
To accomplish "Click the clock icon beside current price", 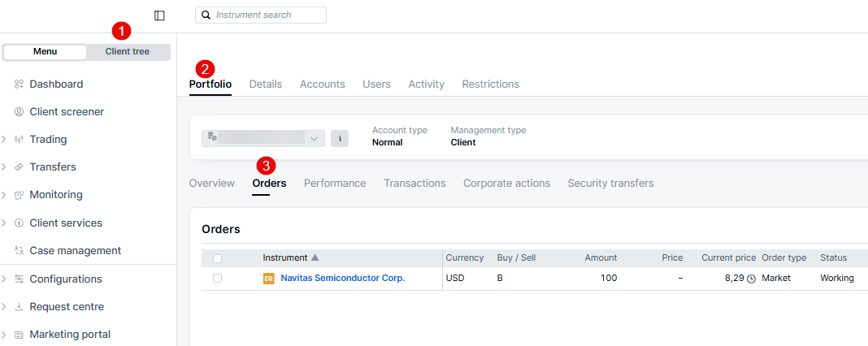I will pos(751,279).
